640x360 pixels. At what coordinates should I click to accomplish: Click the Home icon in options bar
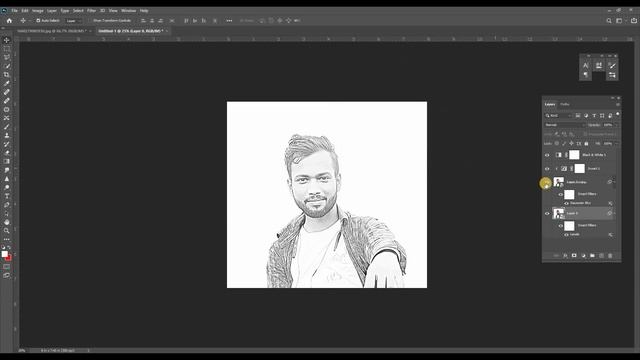[9, 20]
